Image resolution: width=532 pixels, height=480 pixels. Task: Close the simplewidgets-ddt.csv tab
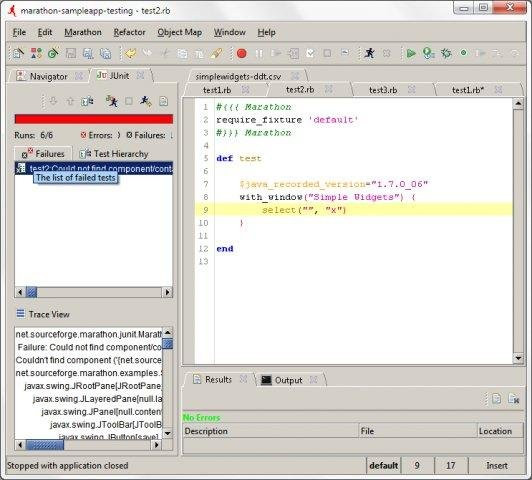tap(296, 76)
